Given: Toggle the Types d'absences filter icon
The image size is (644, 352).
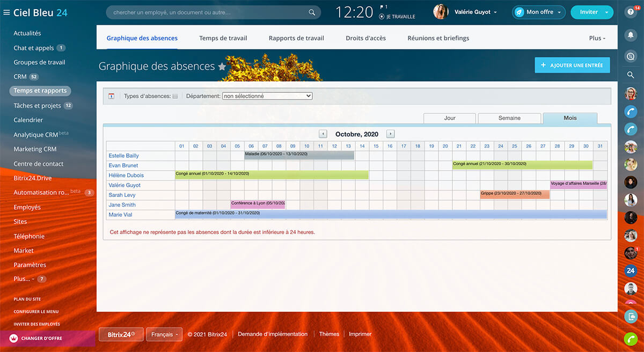Looking at the screenshot, I should pos(175,96).
